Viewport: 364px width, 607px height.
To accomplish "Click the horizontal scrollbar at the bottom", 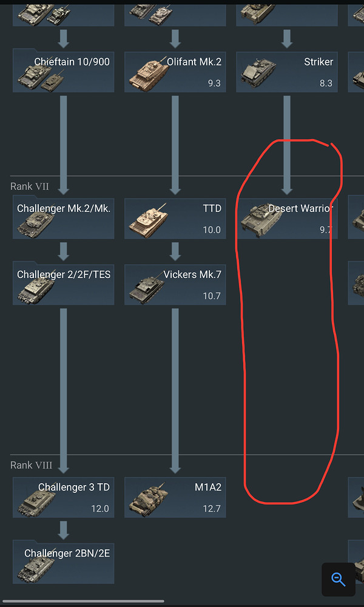I will 83,601.
